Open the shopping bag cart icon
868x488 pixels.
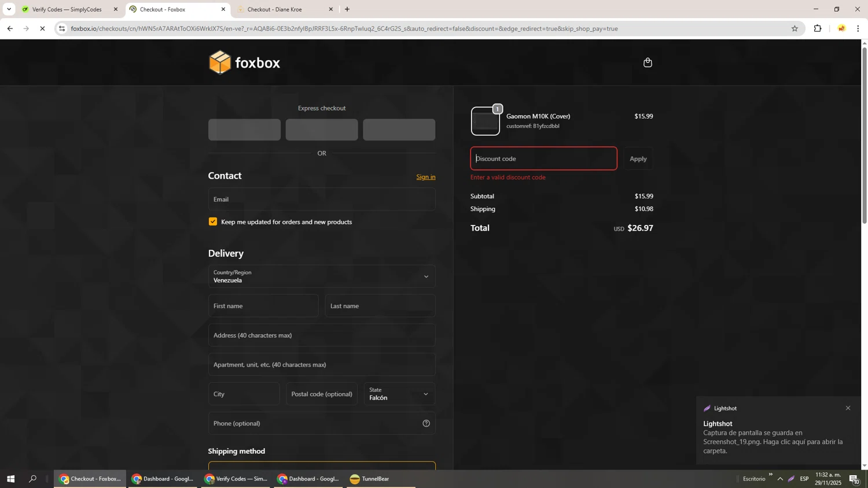648,62
